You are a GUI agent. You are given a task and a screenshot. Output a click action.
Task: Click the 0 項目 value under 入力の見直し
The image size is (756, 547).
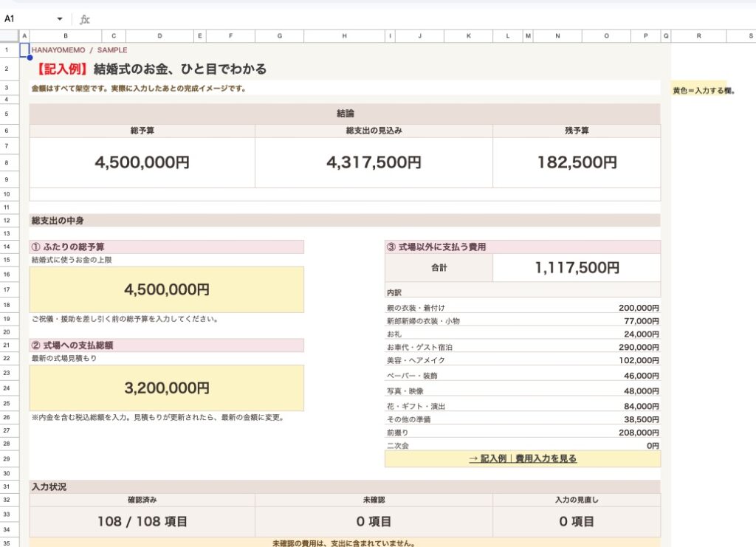click(x=577, y=521)
